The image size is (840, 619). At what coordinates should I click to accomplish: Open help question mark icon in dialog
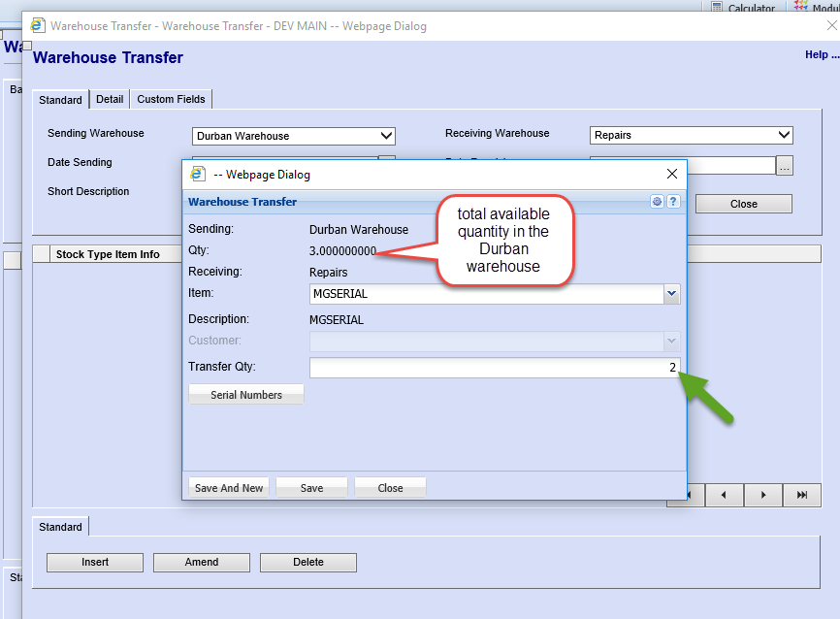pos(673,202)
